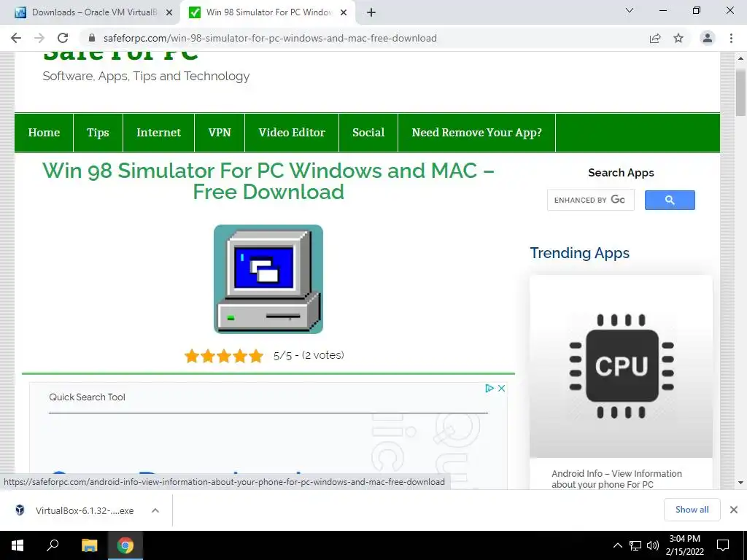Click the page scrollbar up arrow

(740, 58)
